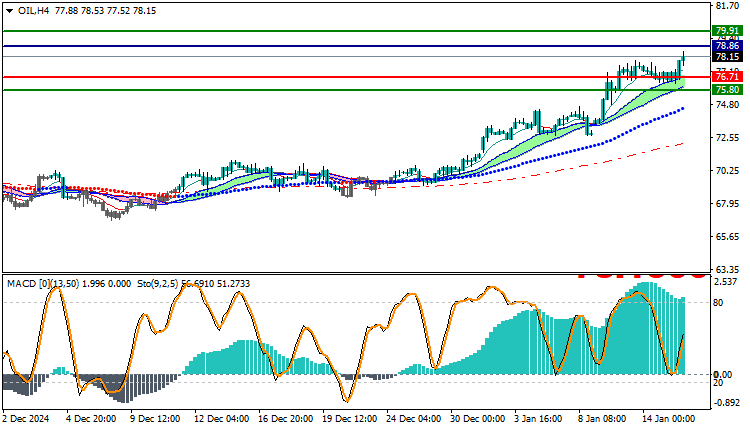Click the 3 Jan 16:00 time label

pos(539,419)
